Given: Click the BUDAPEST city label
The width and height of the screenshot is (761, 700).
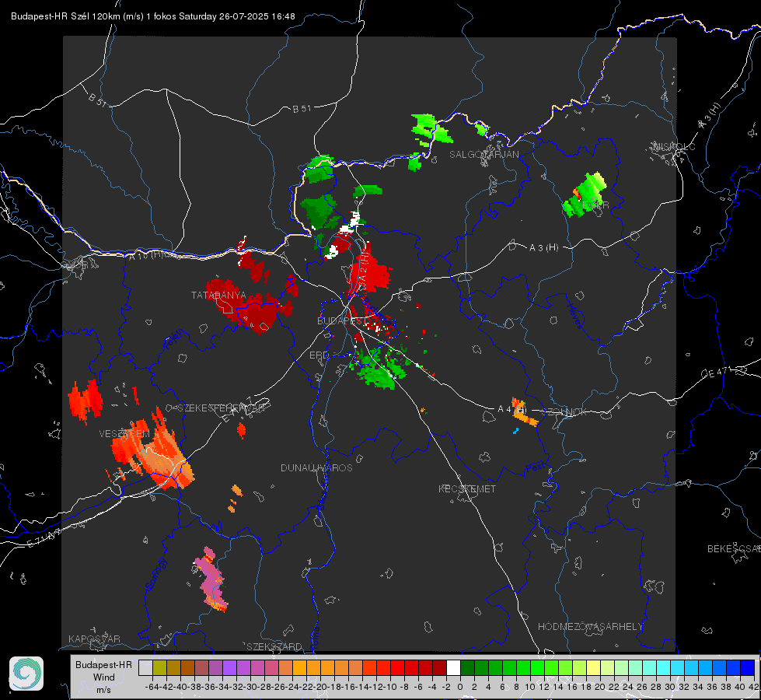Looking at the screenshot, I should (x=342, y=321).
